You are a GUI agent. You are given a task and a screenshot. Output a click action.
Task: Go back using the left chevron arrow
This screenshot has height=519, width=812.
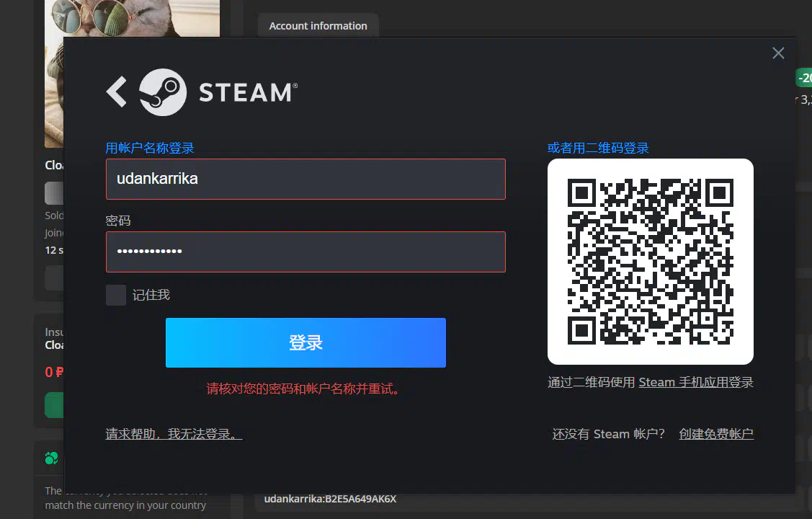pyautogui.click(x=117, y=92)
